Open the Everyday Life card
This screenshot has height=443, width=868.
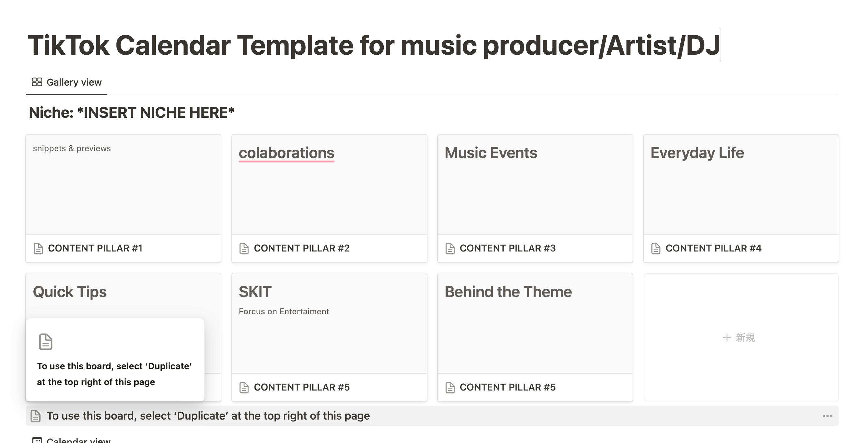(x=741, y=189)
